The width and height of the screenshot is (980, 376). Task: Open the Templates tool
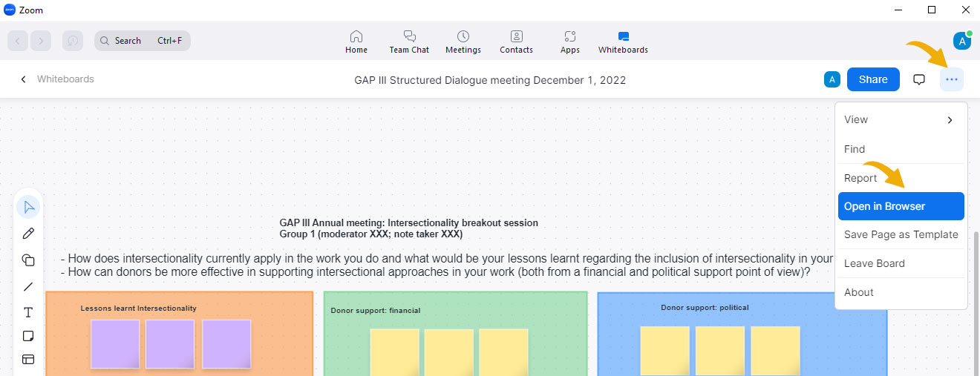click(28, 360)
